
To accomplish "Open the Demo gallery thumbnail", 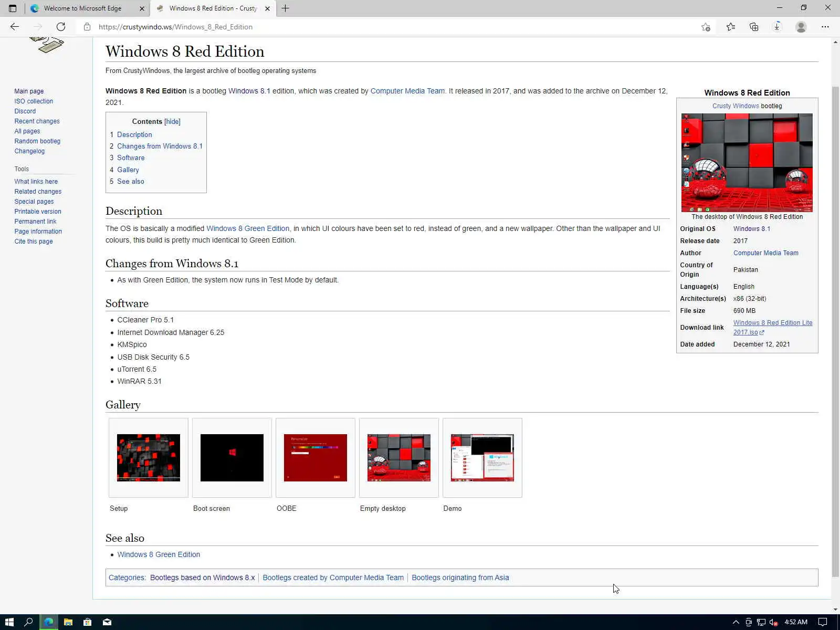I will click(482, 458).
